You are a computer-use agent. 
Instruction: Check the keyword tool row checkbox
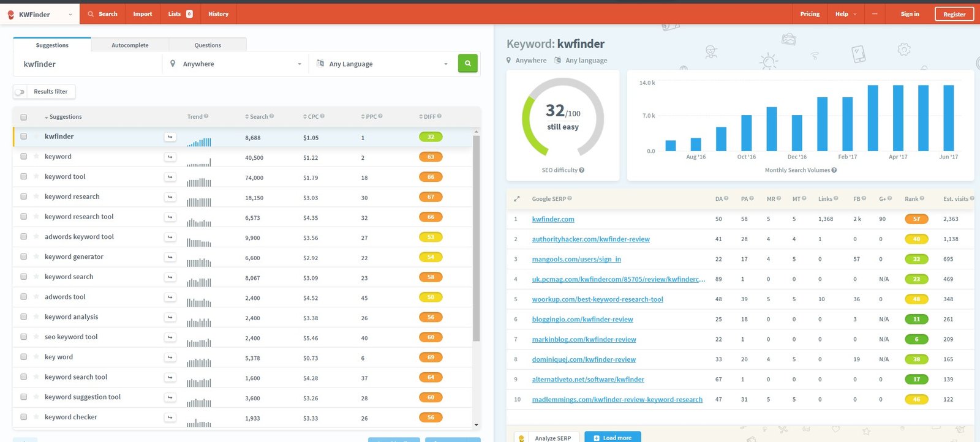[x=24, y=177]
